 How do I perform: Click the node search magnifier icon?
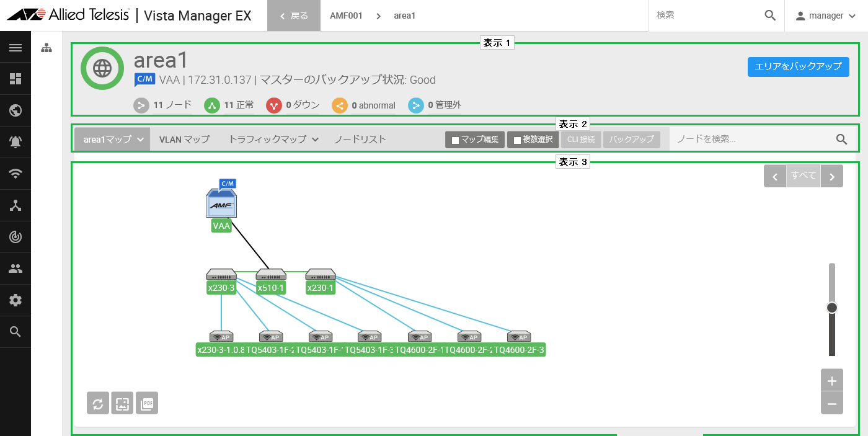click(x=841, y=140)
